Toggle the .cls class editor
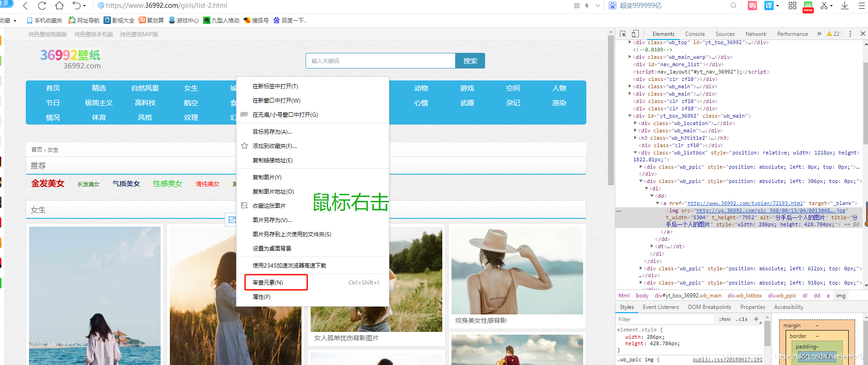Screen dimensions: 868x365 pyautogui.click(x=741, y=319)
